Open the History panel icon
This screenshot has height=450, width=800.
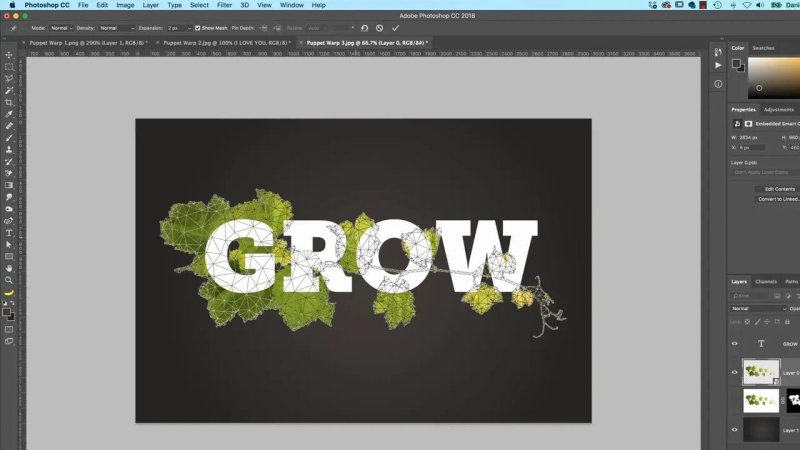coord(718,52)
